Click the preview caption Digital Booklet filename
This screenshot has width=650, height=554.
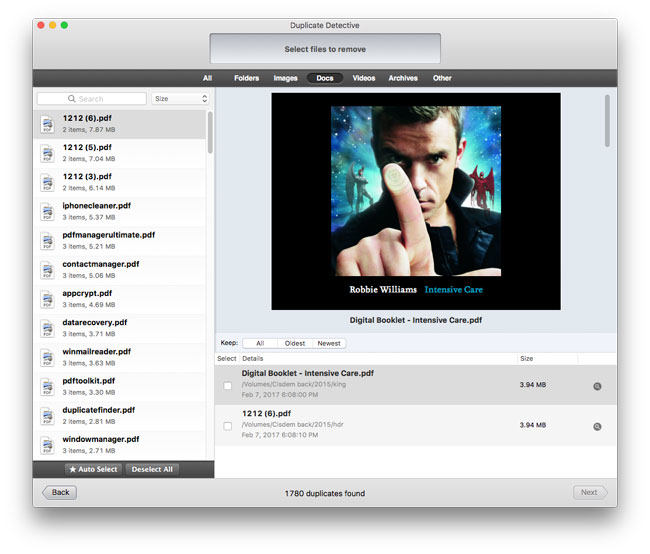416,320
